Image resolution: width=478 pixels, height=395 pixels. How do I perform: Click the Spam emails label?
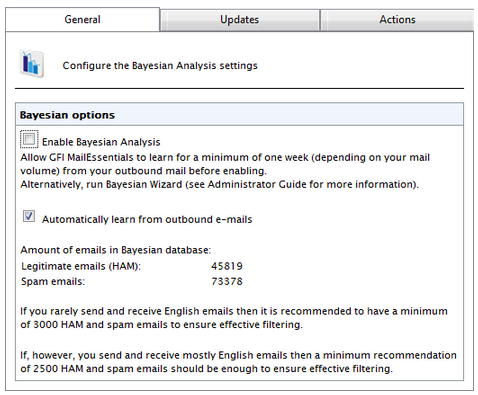53,282
